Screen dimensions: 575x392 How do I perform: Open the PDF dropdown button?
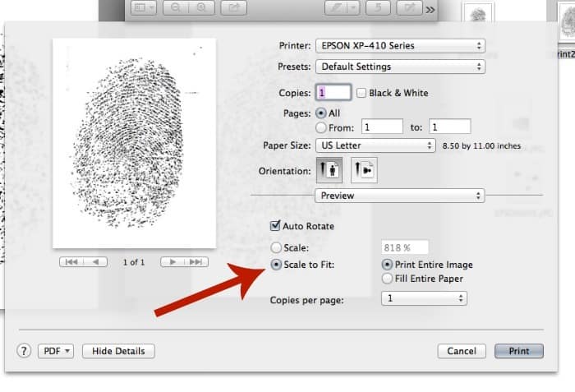coord(56,351)
